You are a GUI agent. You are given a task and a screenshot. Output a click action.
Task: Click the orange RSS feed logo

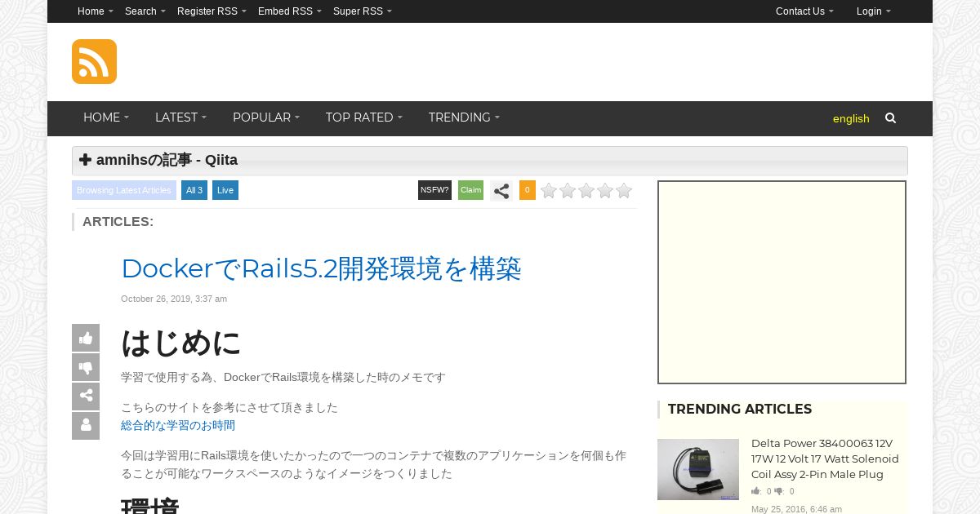pos(94,61)
